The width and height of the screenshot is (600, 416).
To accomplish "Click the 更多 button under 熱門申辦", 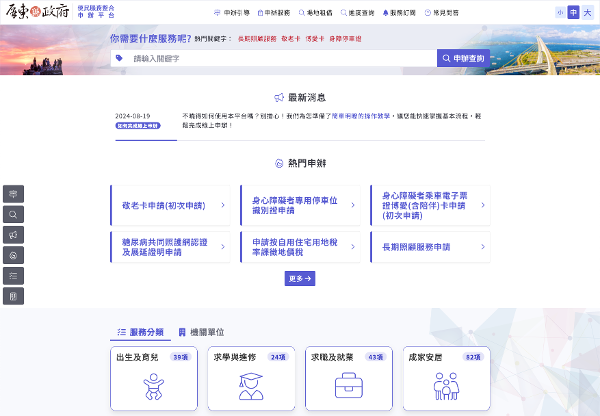I will click(300, 279).
